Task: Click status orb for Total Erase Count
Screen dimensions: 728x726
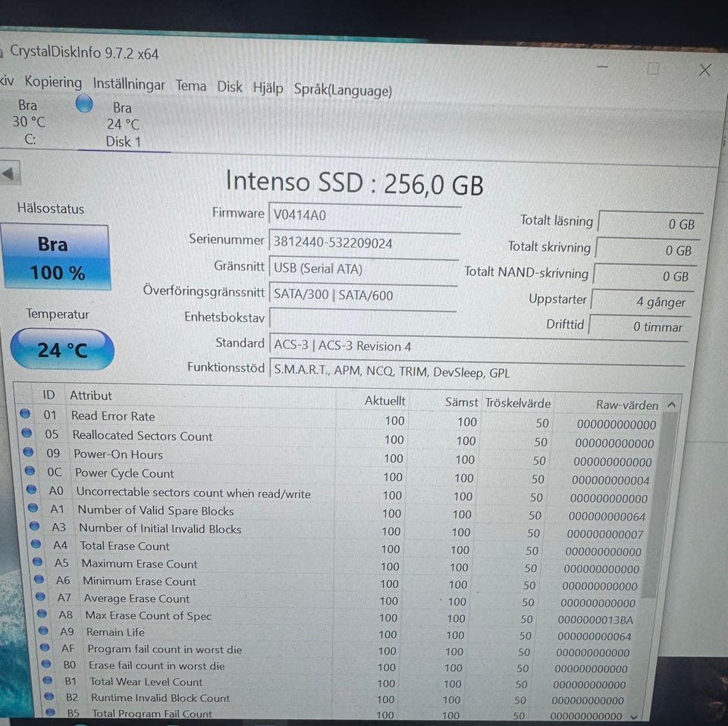Action: (36, 543)
